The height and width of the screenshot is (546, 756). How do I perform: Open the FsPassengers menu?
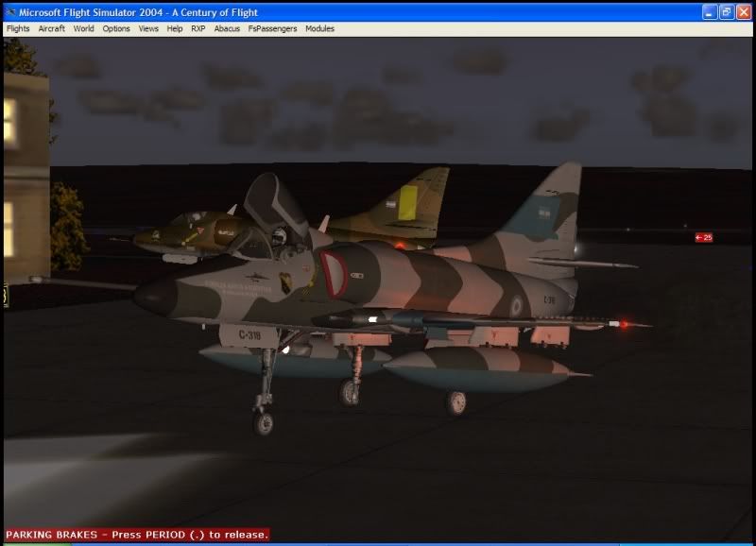[272, 29]
